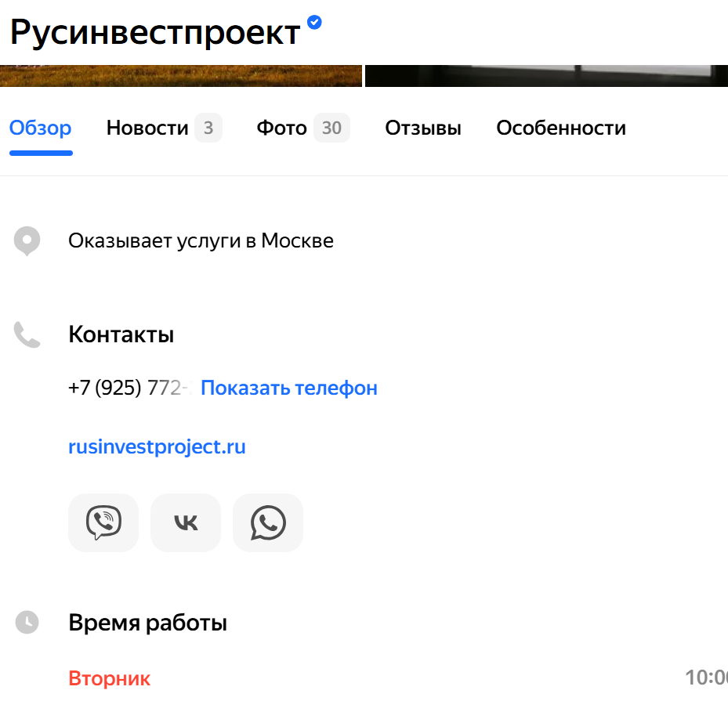728x701 pixels.
Task: Expand the Вторник working hours row
Action: click(x=110, y=678)
